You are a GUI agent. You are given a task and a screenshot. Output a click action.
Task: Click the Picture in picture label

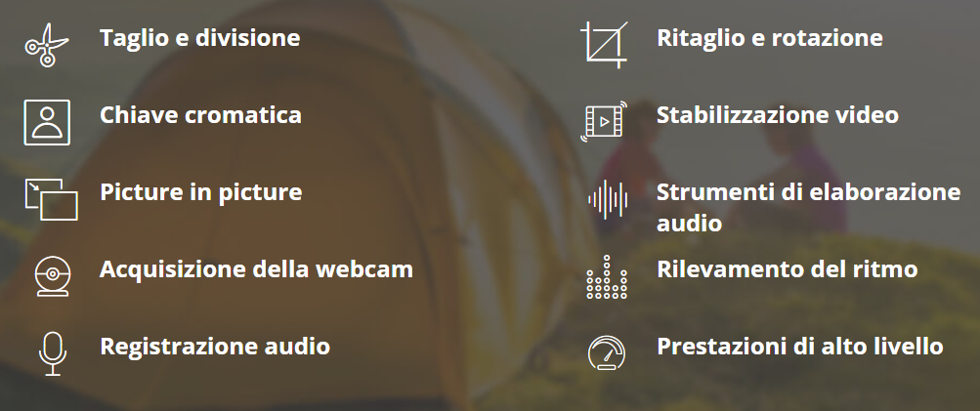[x=201, y=192]
